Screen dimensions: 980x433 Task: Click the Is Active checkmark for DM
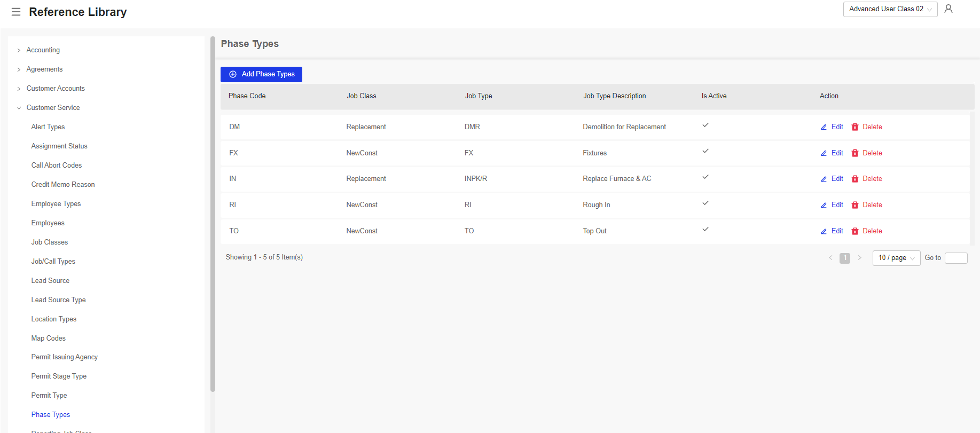[705, 125]
